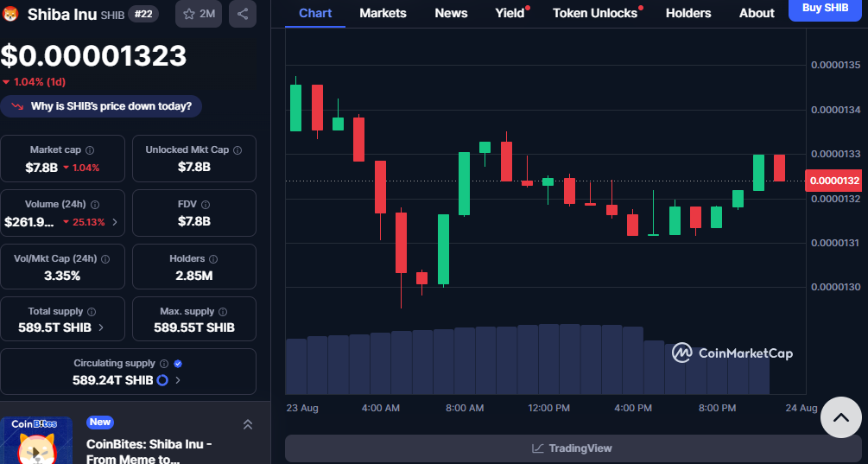Viewport: 868px width, 464px height.
Task: Add SHIB to watchlist with star button
Action: (199, 14)
